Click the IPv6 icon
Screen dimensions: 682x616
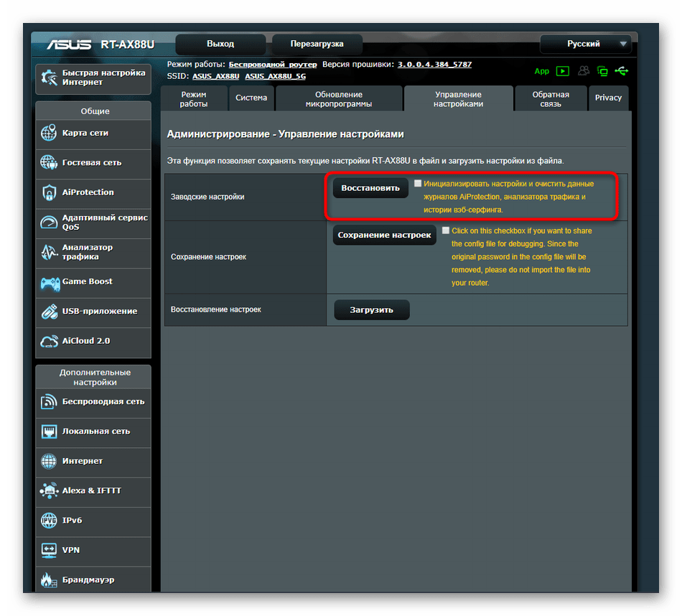49,521
